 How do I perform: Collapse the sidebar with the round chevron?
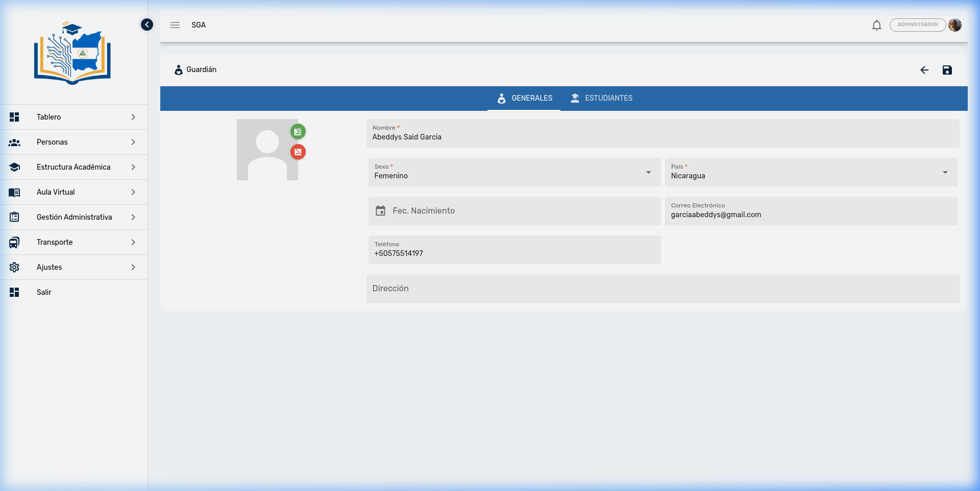coord(147,25)
